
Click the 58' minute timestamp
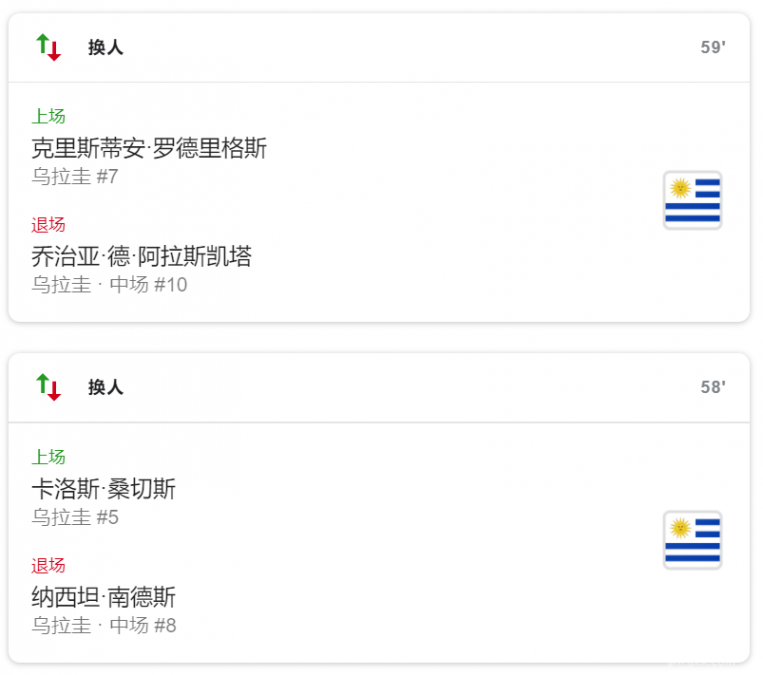pos(712,388)
